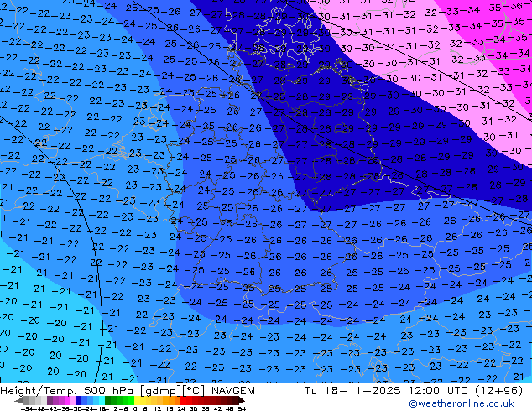Click the Height/Temp. 500 hPa NAVGEM title
532x411 pixels.
point(128,391)
